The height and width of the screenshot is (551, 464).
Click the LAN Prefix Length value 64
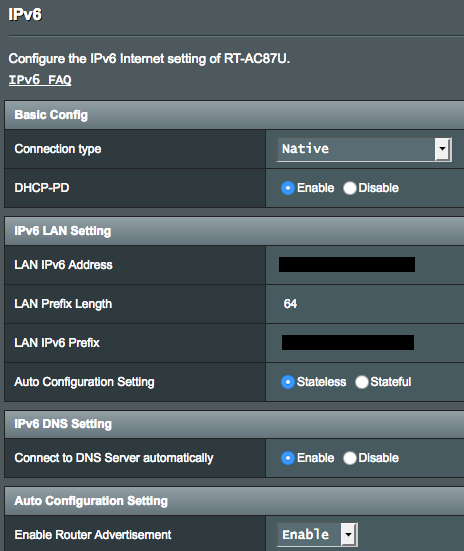click(290, 304)
